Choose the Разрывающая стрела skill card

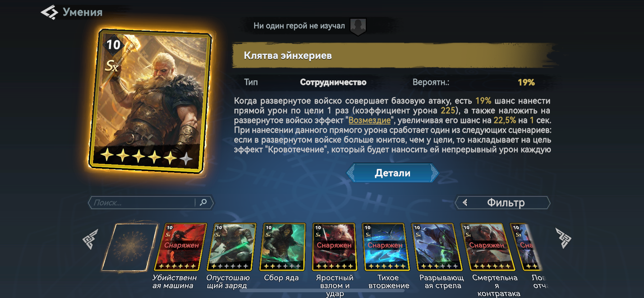tap(437, 247)
